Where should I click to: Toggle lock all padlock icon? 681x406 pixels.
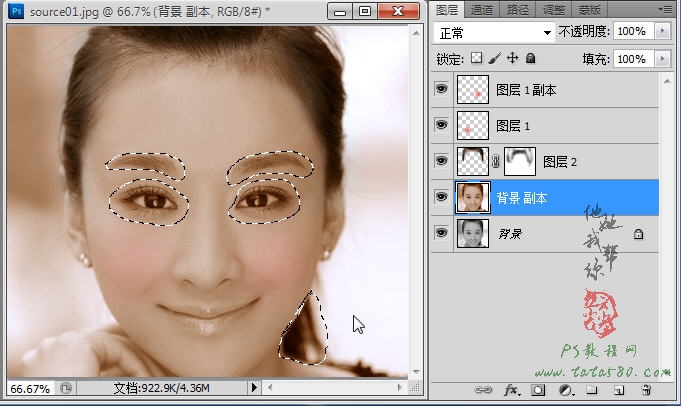(x=530, y=58)
